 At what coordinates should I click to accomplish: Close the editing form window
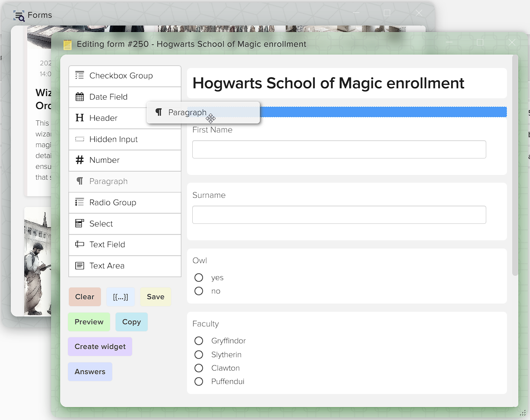(512, 42)
